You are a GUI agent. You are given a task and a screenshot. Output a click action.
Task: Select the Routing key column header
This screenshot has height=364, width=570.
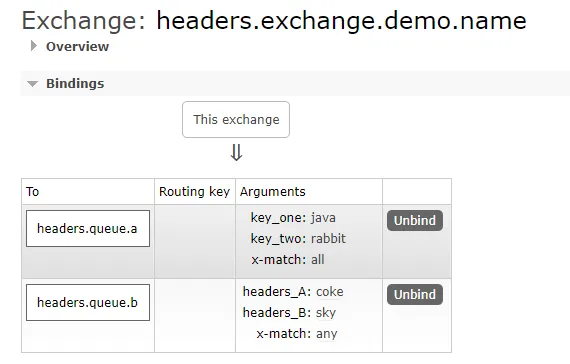(194, 192)
